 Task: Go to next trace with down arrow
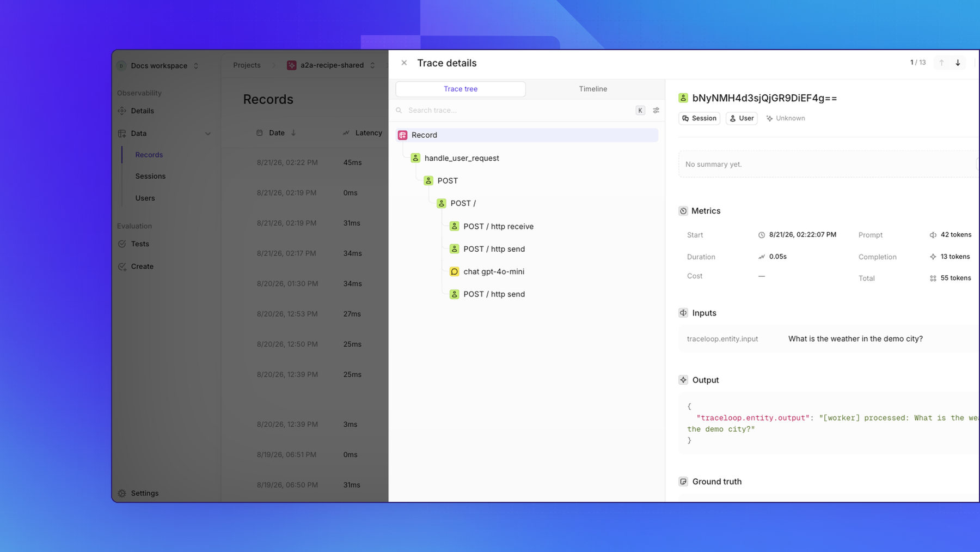point(958,63)
